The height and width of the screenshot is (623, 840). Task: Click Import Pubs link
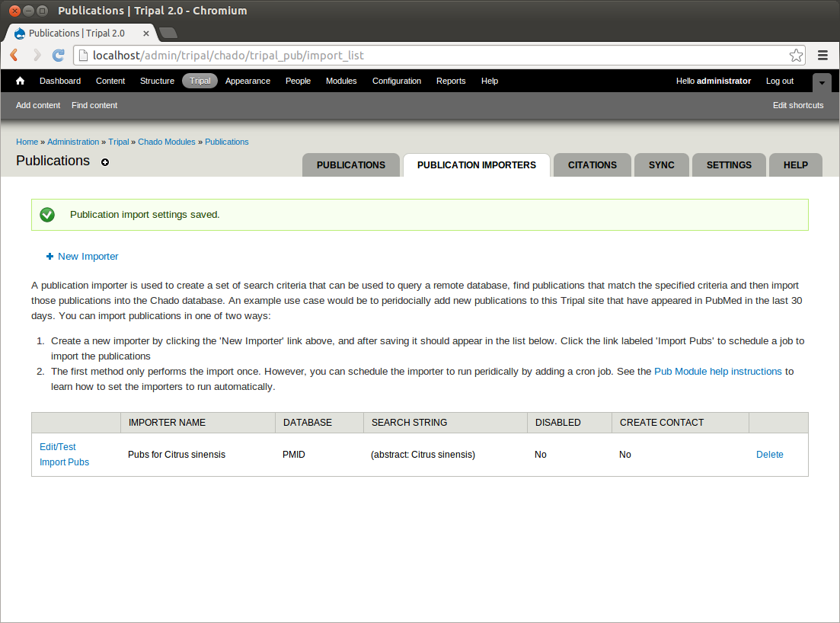[x=64, y=462]
